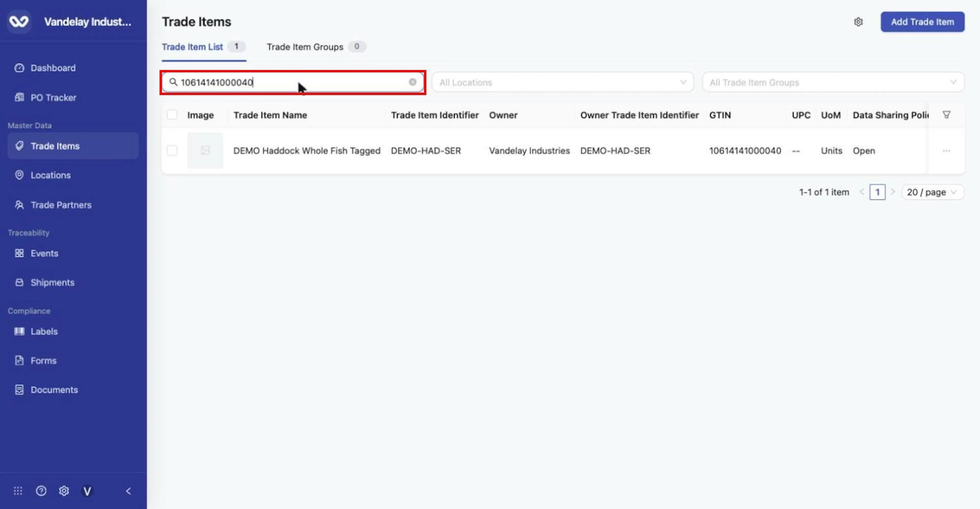The width and height of the screenshot is (980, 509).
Task: Select the DEMO Haddock Whole Fish Tagged row checkbox
Action: 172,150
